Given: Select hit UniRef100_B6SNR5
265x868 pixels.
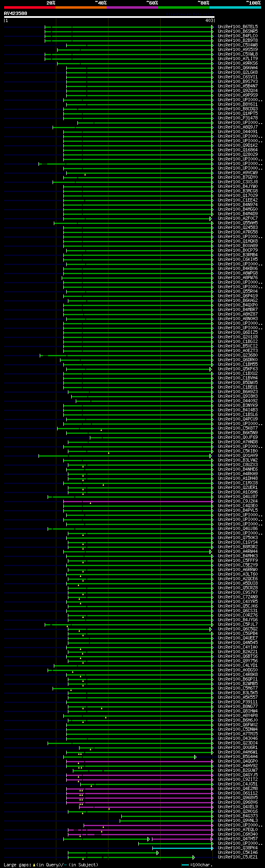Looking at the screenshot, I should [238, 31].
